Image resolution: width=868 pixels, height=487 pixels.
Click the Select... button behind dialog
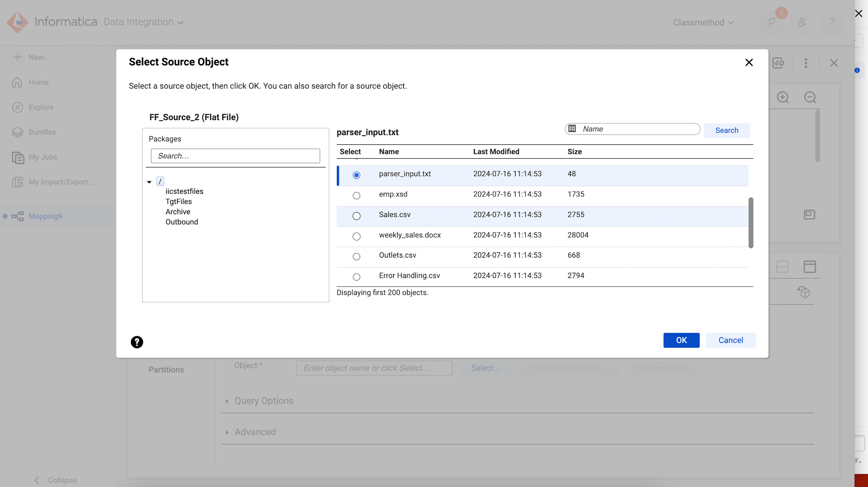click(x=485, y=368)
